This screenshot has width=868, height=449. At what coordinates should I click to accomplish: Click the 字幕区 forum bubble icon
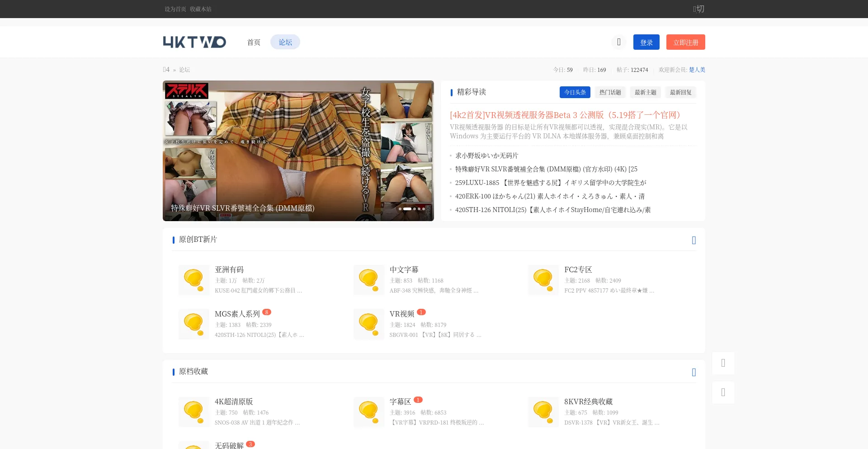[x=369, y=412]
